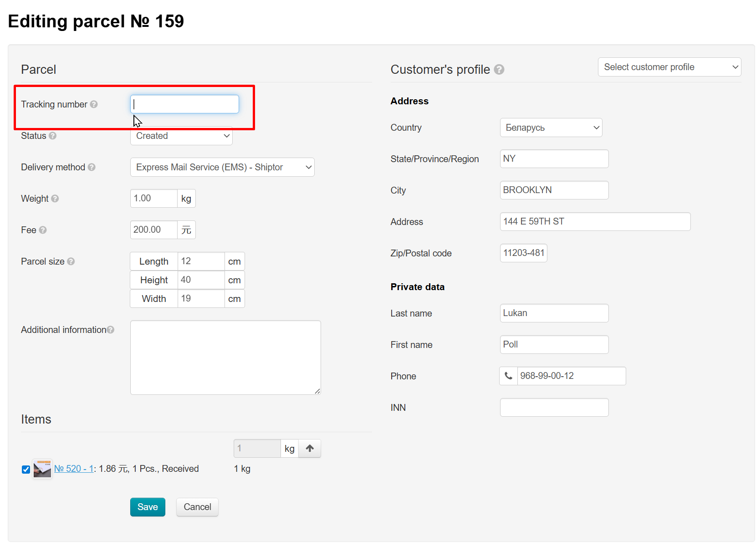Click the Additional information help icon
This screenshot has width=756, height=557.
point(111,330)
